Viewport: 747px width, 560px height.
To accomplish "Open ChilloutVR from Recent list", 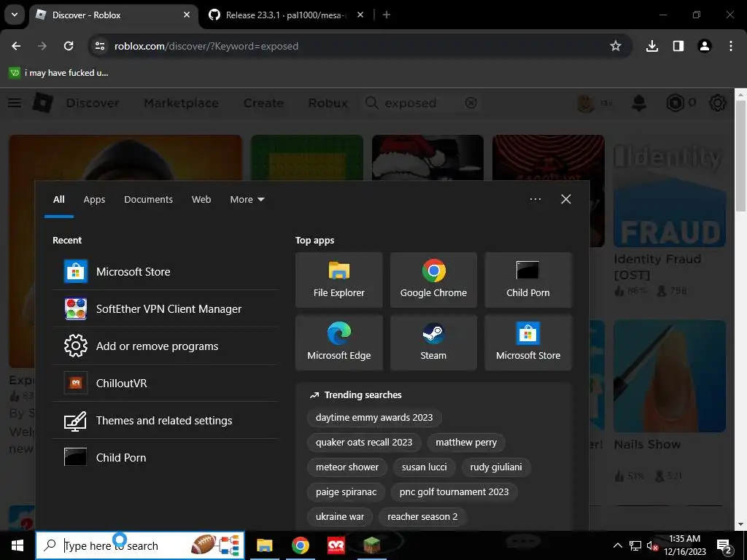I will [165, 383].
